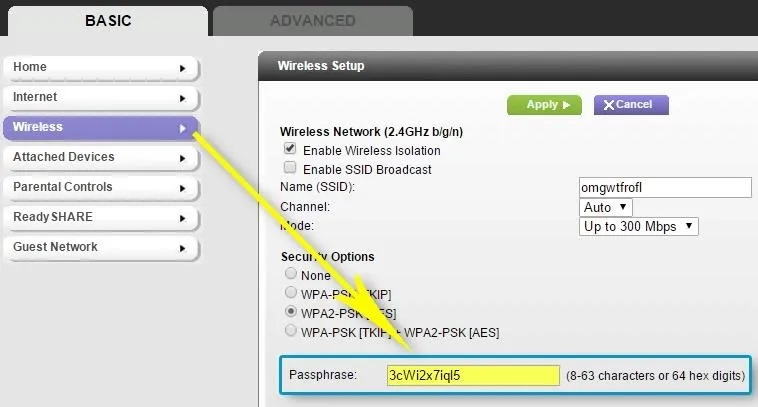Switch to the BASIC tab
758x407 pixels.
108,21
